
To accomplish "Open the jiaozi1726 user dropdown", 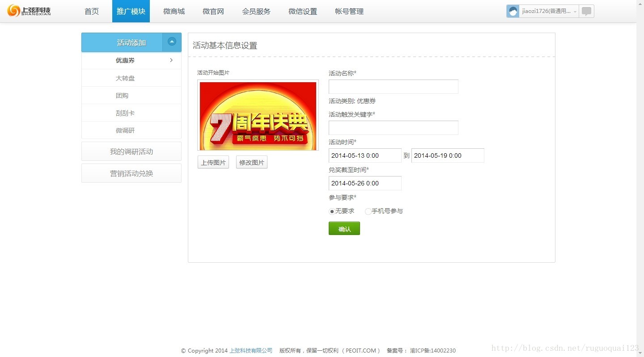I will (x=549, y=12).
